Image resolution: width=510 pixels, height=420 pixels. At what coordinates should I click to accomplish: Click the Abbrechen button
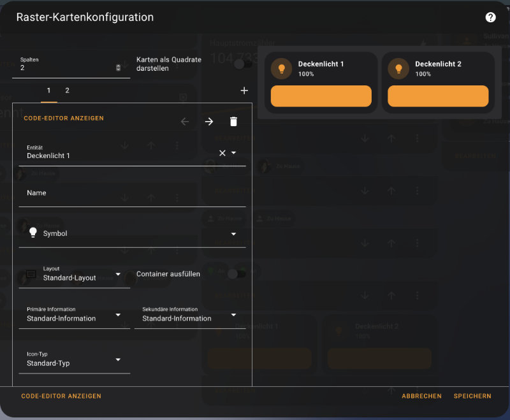pyautogui.click(x=421, y=396)
